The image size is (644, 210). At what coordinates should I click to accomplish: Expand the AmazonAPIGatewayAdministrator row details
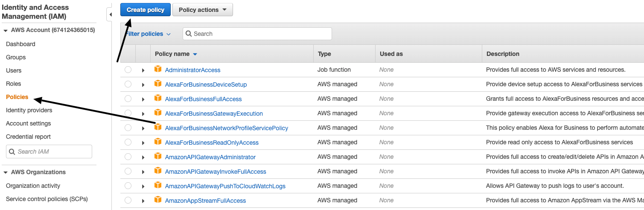click(143, 157)
